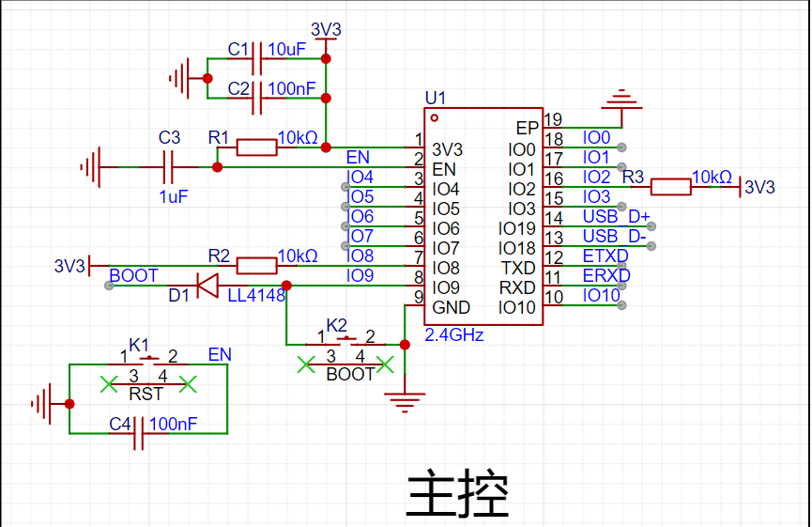This screenshot has height=527, width=812.
Task: Select capacitor C1 symbol
Action: pos(257,58)
